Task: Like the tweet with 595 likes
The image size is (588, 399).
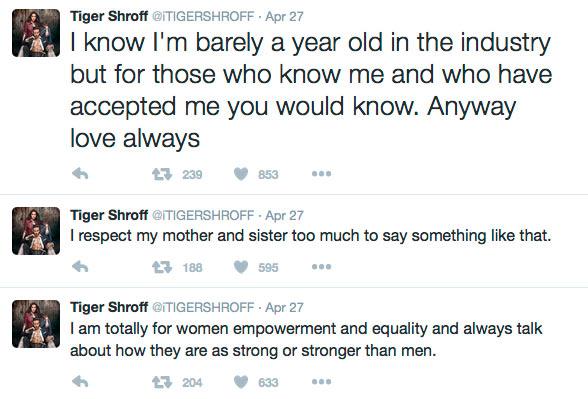Action: [241, 267]
